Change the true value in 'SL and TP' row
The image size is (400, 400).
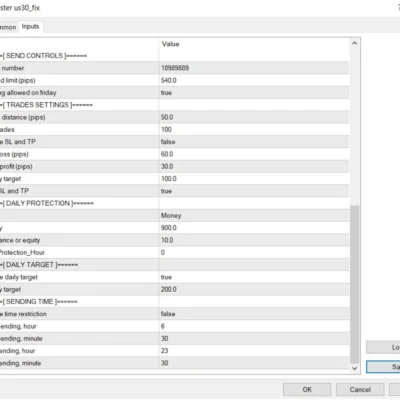[166, 191]
